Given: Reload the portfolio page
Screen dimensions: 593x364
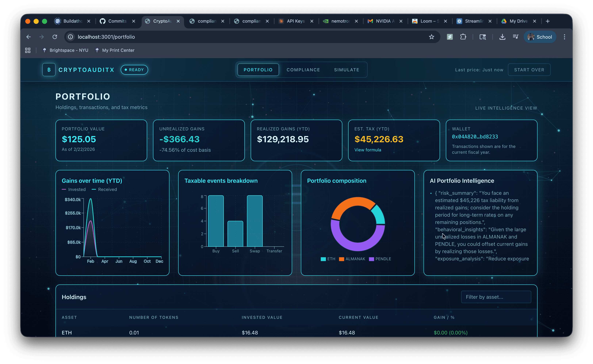Looking at the screenshot, I should coord(55,37).
